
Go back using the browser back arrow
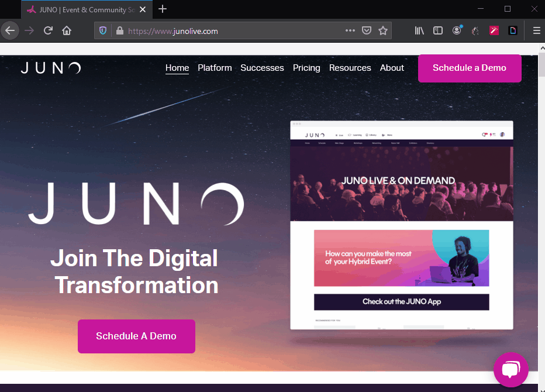pos(10,30)
